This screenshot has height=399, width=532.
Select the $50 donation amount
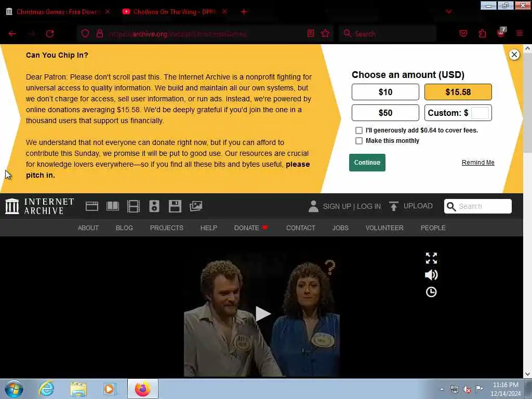[x=385, y=113]
